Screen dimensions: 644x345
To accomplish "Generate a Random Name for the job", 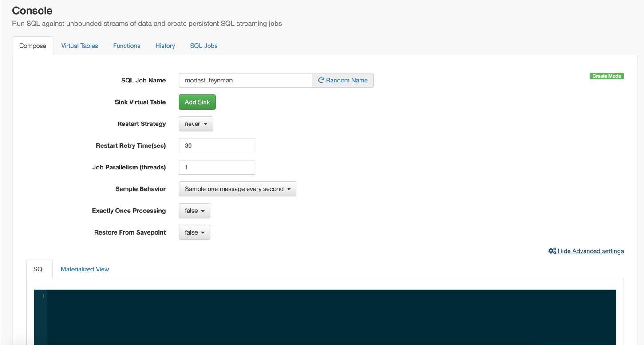I will (343, 80).
